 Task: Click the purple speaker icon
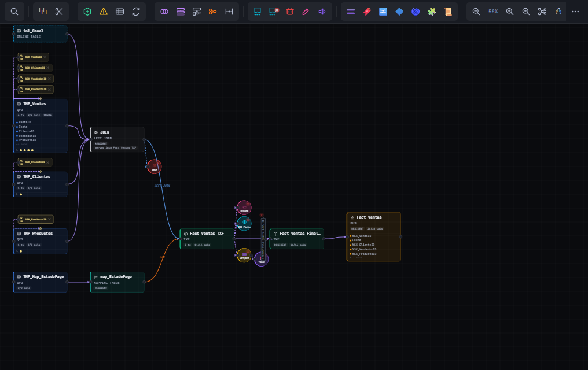(322, 12)
